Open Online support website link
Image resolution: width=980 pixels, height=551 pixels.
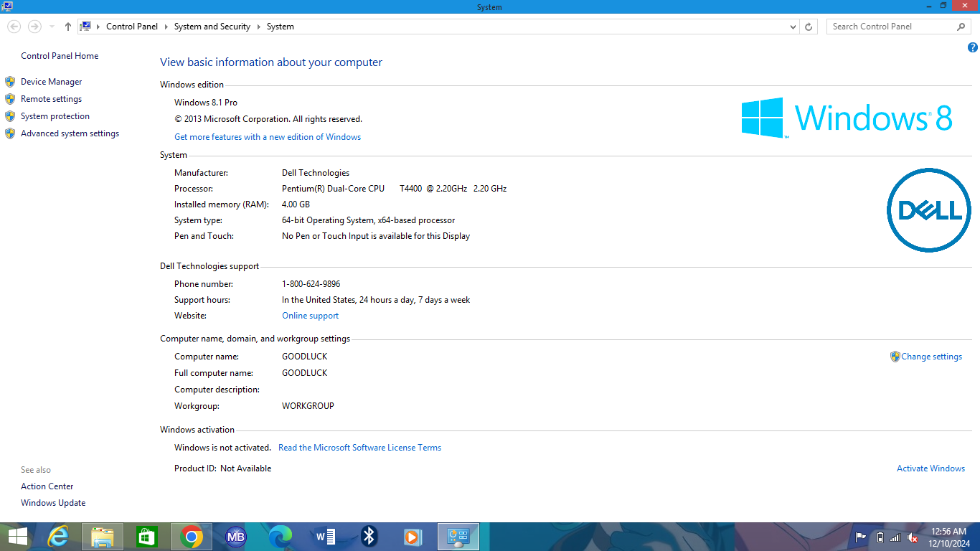311,316
